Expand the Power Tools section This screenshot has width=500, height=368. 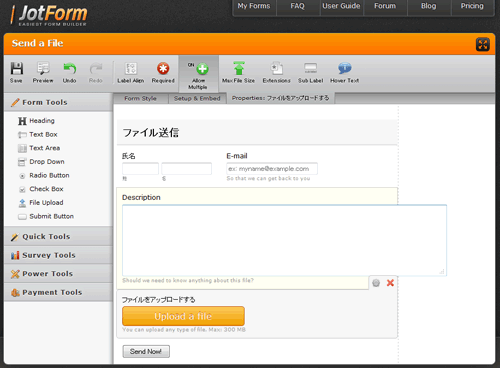(x=58, y=274)
